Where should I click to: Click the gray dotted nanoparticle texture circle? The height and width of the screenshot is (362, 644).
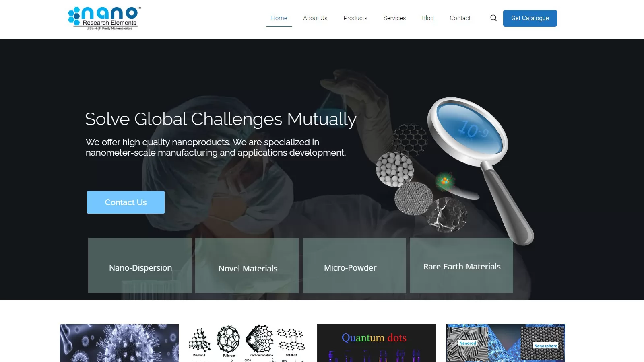click(x=414, y=198)
